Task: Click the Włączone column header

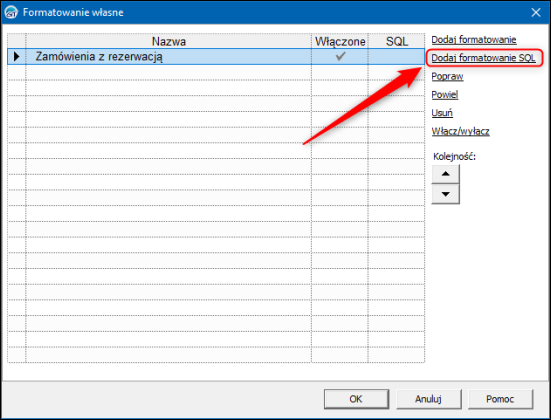Action: 340,41
